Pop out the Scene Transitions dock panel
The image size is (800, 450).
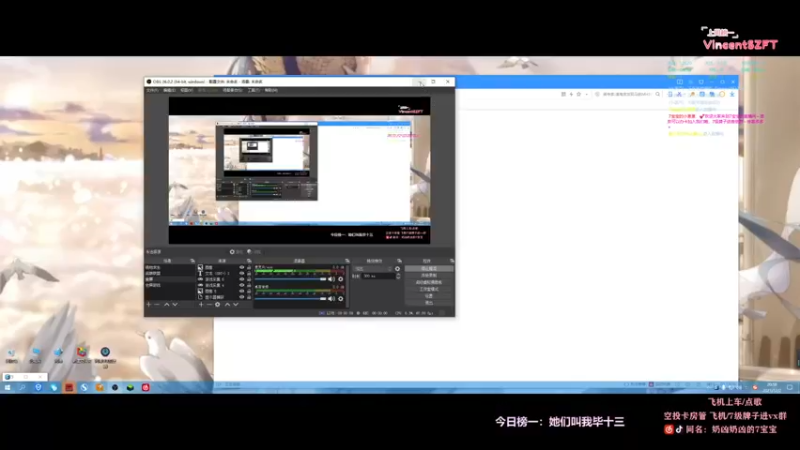399,261
